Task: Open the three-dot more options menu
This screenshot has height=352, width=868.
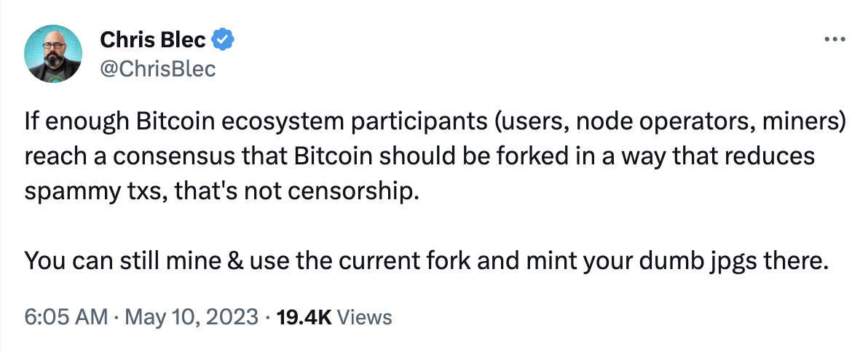Action: 835,39
